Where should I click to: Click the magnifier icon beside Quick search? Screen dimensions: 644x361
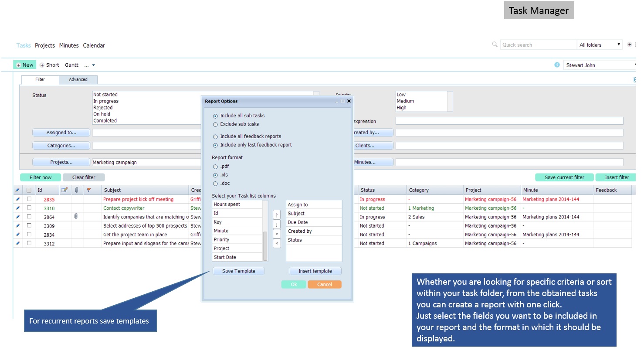(495, 44)
